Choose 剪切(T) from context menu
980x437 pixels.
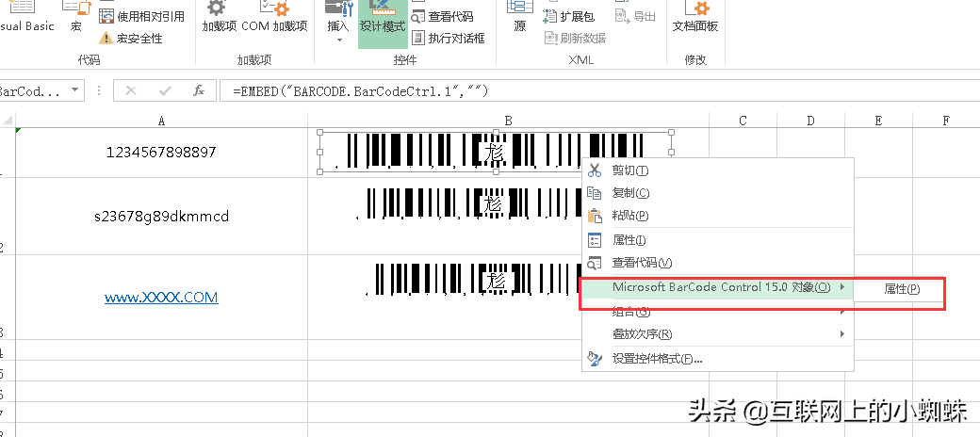click(717, 170)
